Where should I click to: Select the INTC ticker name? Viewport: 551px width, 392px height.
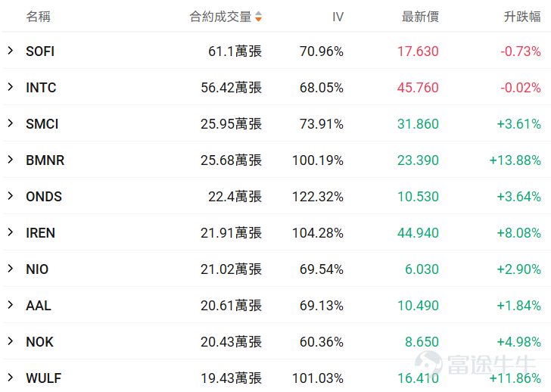tap(41, 88)
